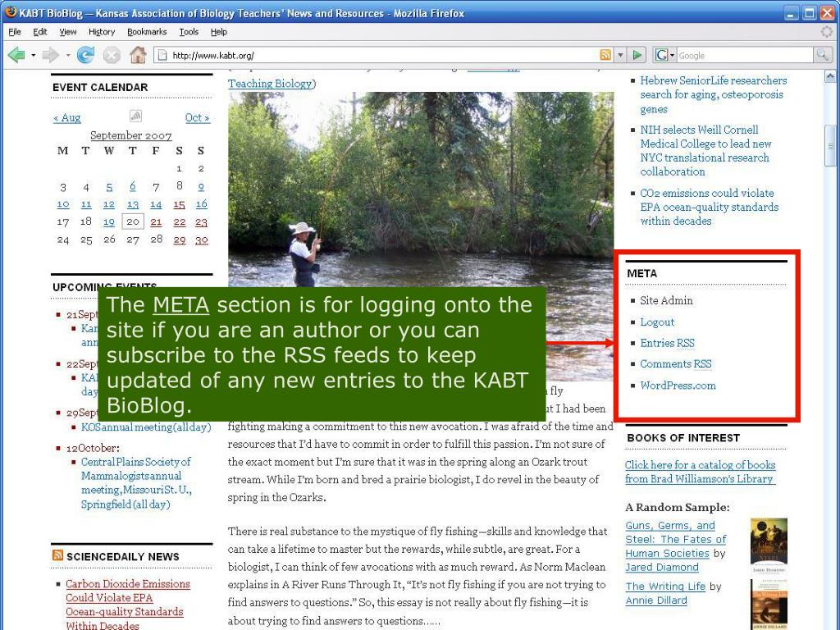Subscribe via Entries RSS link
This screenshot has height=630, width=840.
(x=668, y=343)
